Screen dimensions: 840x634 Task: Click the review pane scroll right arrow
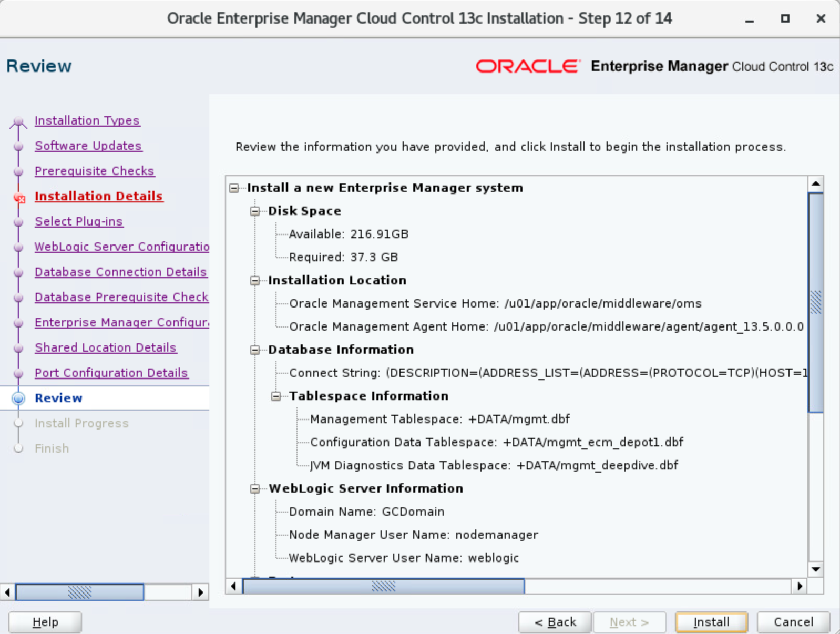pos(800,586)
